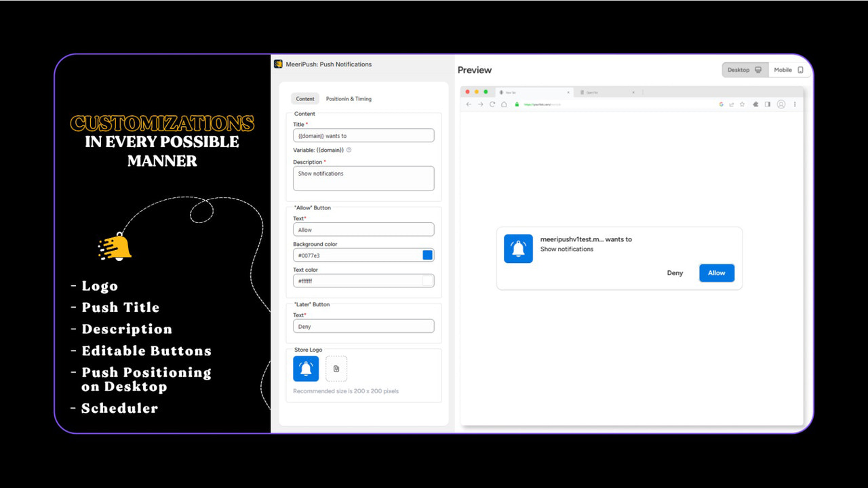
Task: Switch to Positionin & Timing tab
Action: [349, 99]
